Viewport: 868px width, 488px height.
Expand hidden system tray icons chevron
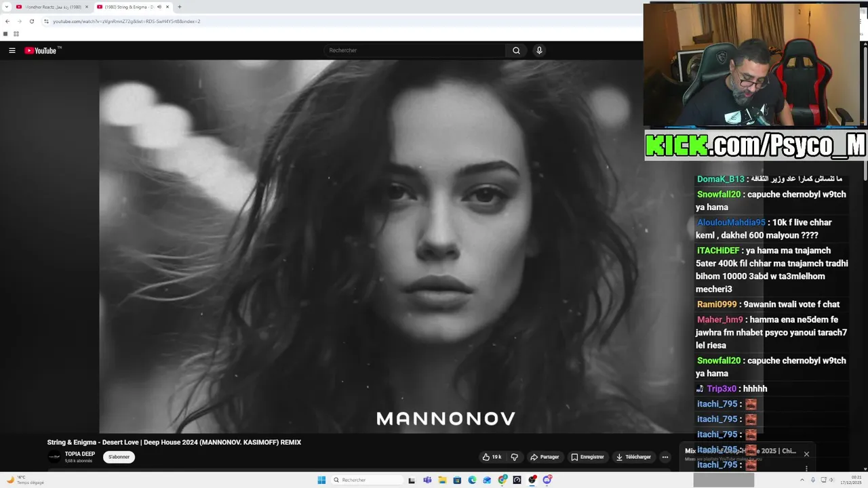[802, 480]
